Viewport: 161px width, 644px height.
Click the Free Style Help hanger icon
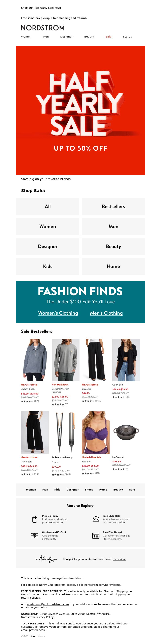coord(96,519)
